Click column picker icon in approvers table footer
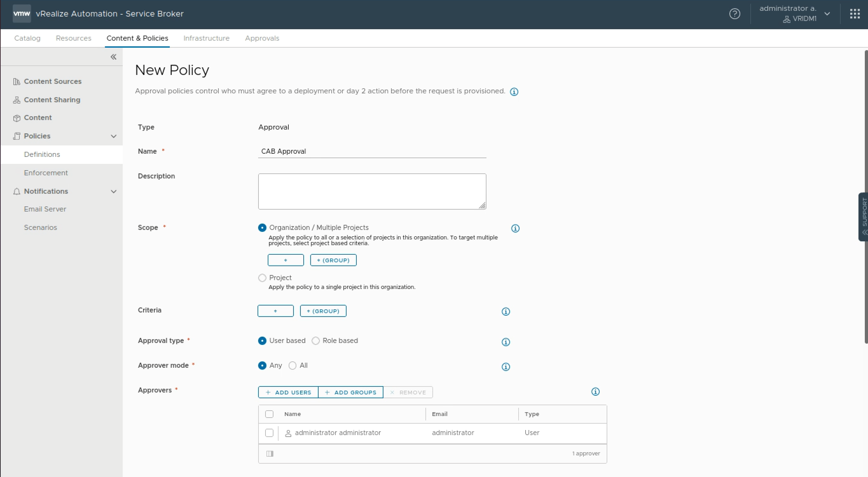 click(x=270, y=453)
